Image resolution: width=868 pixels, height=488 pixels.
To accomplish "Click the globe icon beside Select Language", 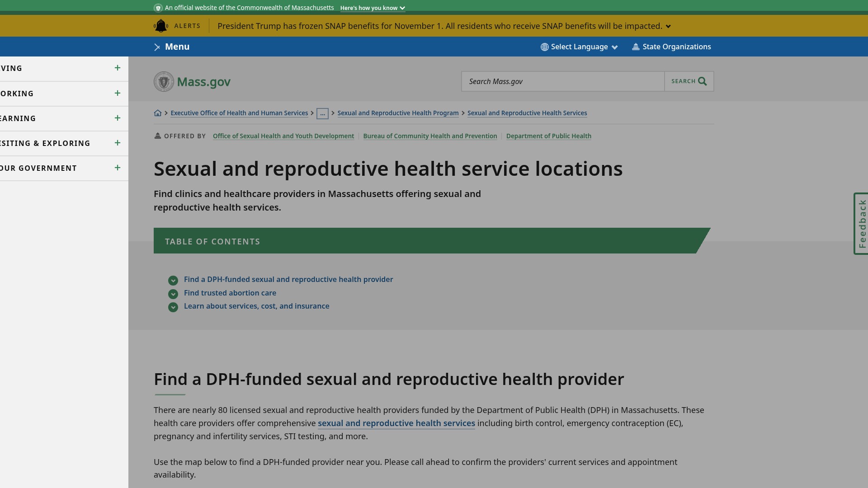I will (x=545, y=47).
